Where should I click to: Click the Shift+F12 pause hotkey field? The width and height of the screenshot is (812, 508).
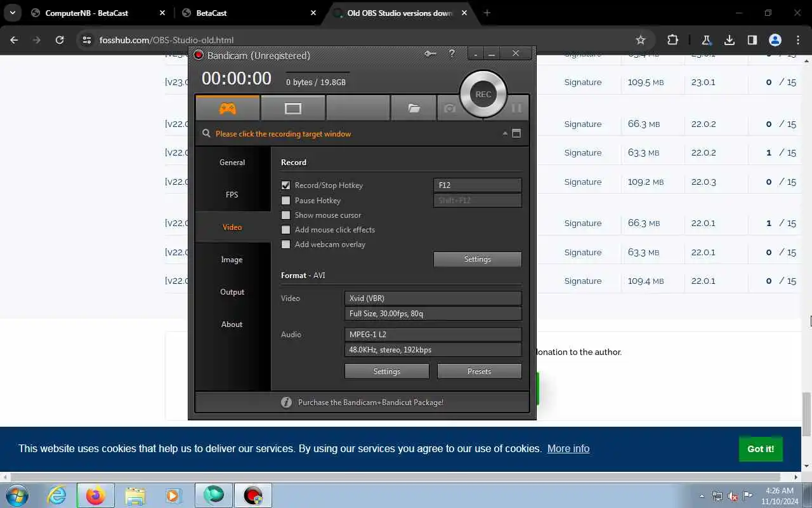[478, 201]
